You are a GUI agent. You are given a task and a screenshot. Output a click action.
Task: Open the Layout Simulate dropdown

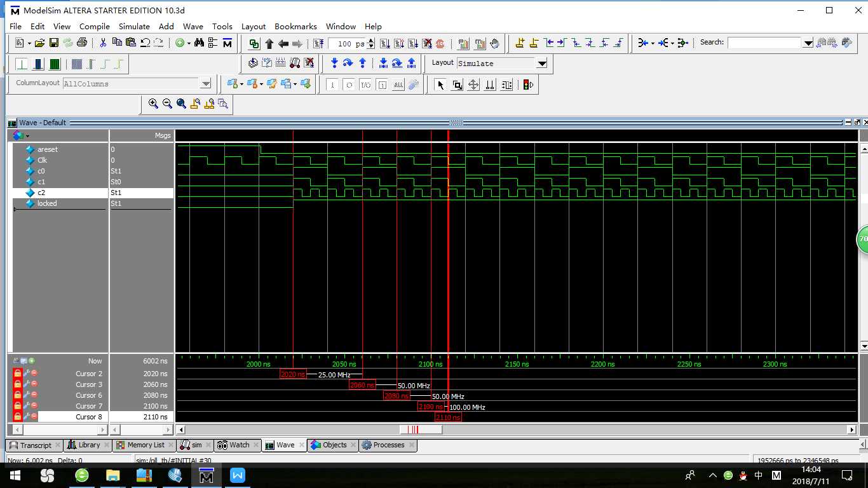(x=542, y=63)
